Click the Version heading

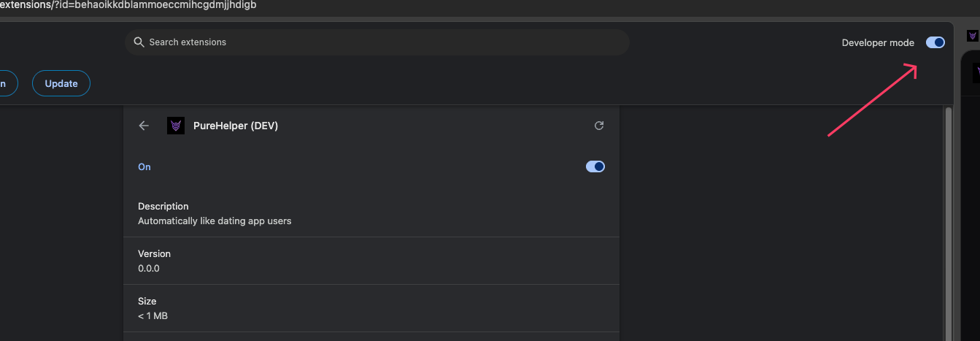pos(154,253)
